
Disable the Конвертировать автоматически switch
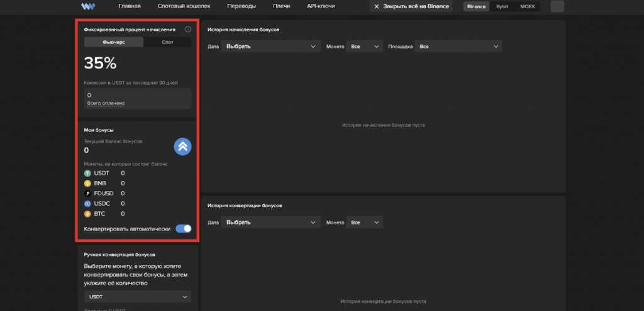pos(183,229)
